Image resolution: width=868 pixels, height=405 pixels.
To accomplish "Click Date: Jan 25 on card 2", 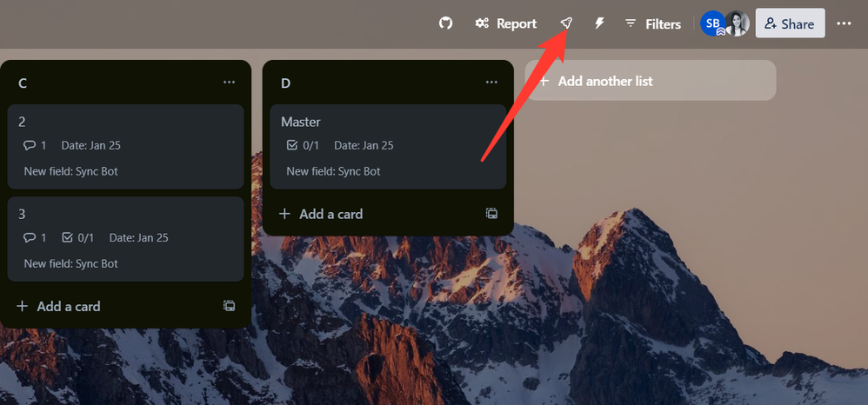I will click(90, 145).
